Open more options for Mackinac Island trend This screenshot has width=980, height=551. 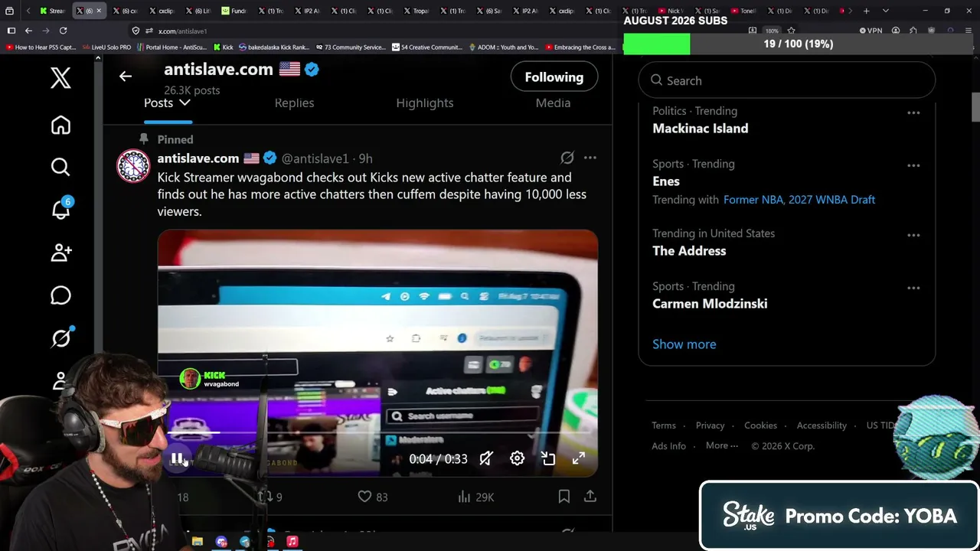tap(913, 112)
